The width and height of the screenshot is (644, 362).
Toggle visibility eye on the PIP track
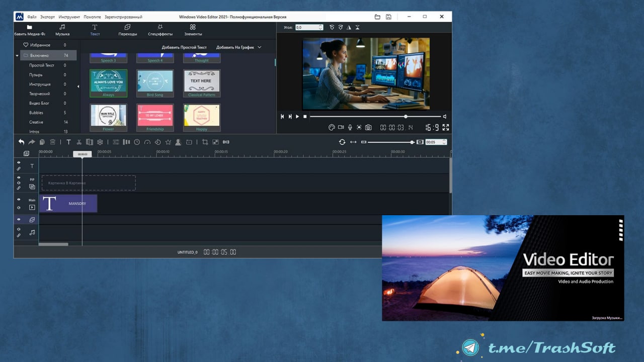click(x=19, y=177)
